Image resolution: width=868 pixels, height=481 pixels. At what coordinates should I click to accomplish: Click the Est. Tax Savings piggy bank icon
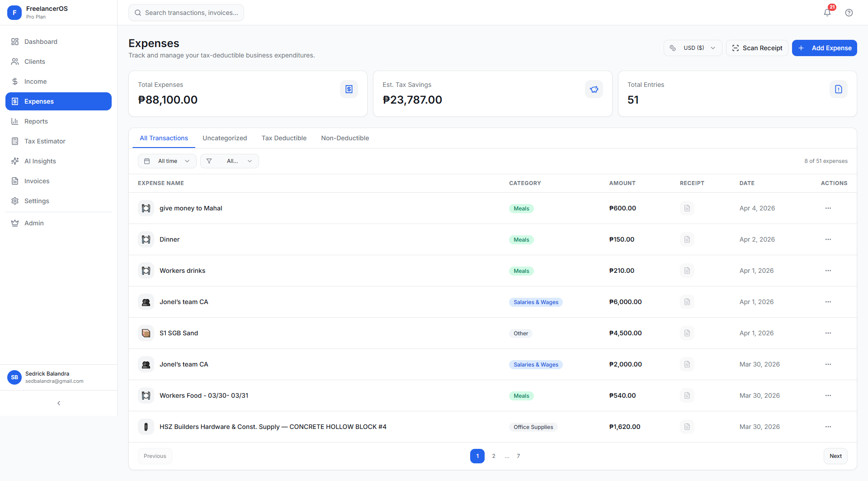(594, 89)
